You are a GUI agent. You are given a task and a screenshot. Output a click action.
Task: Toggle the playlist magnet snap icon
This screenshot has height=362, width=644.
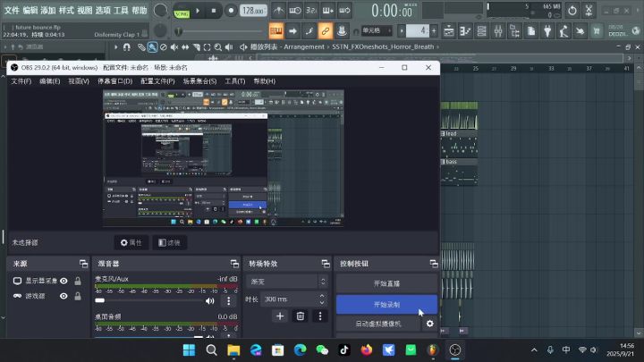click(127, 47)
